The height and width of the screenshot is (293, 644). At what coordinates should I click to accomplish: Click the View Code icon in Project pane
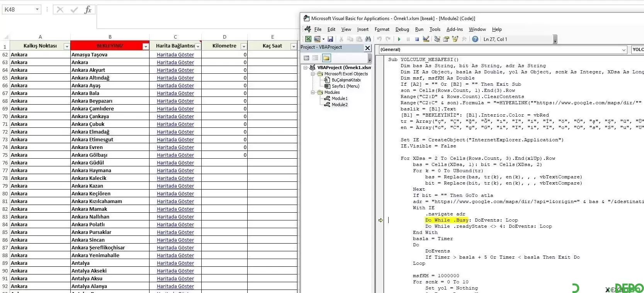coord(306,58)
